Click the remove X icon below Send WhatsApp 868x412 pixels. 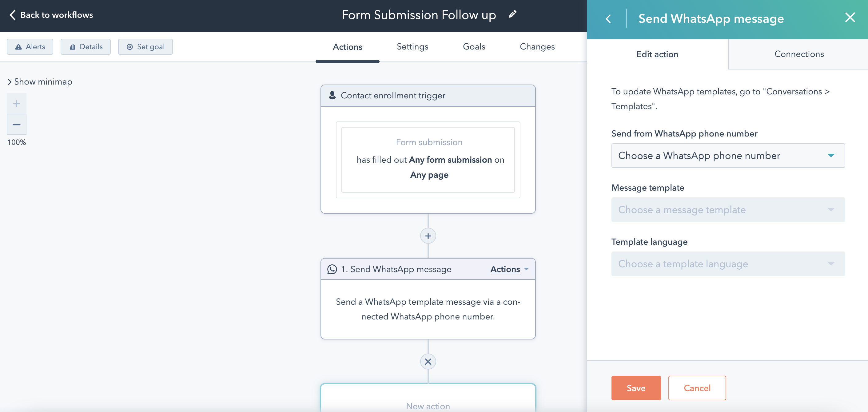428,361
